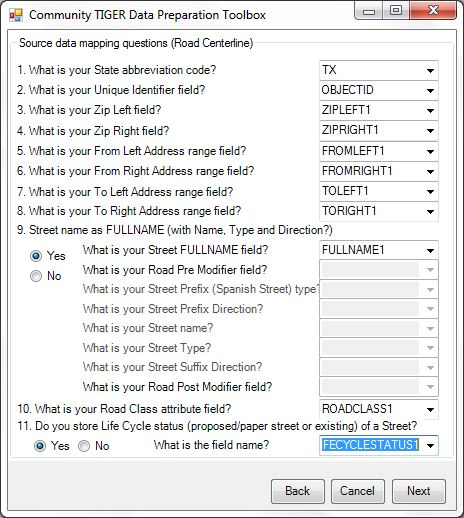Click the toolbox app icon in title bar
The height and width of the screenshot is (518, 464).
(x=16, y=15)
